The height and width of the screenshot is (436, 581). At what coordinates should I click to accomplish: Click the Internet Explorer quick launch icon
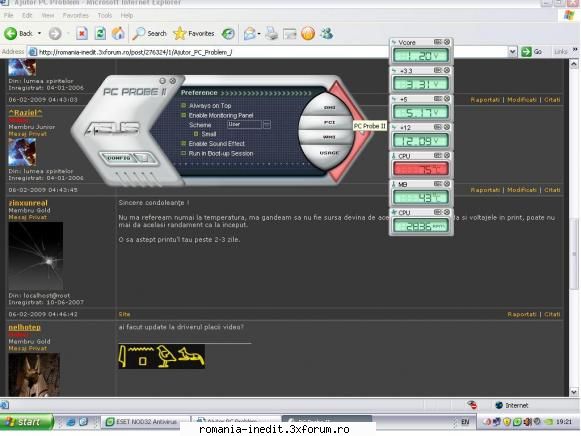(71, 422)
